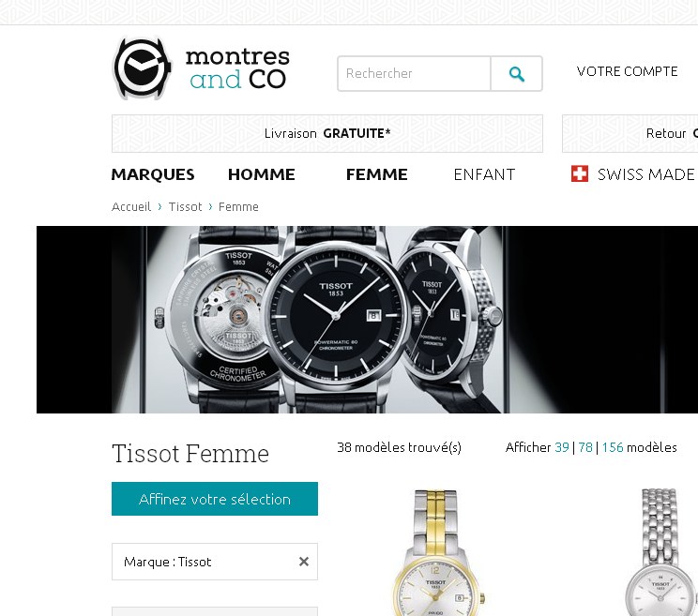Open the VOTRE COMPTE link
This screenshot has width=698, height=616.
(627, 71)
